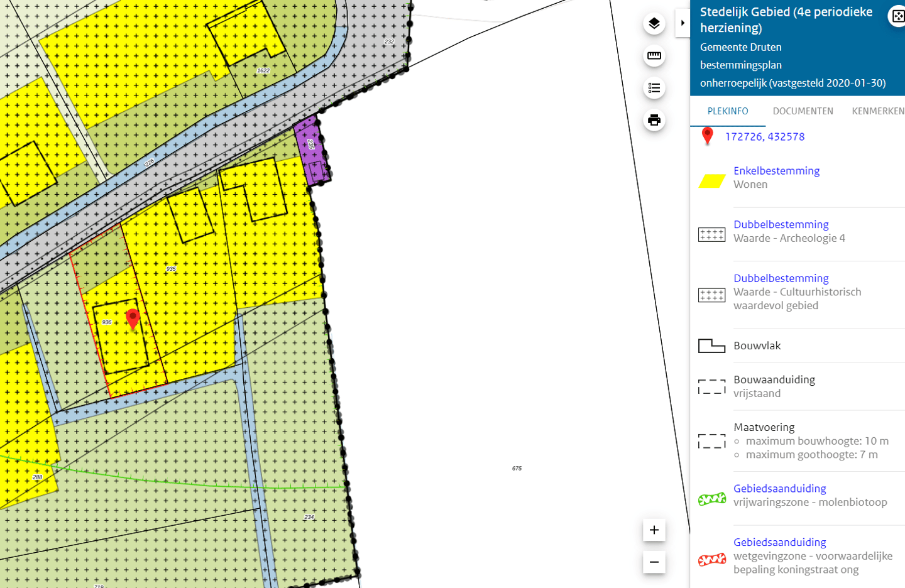
Task: Open the Enkelbestemming Wonen link
Action: (x=776, y=171)
